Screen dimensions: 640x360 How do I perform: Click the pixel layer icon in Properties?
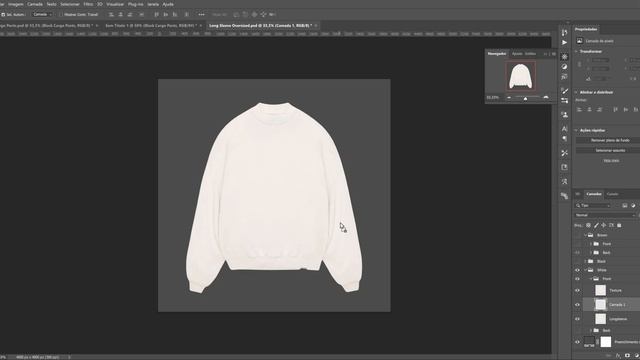tap(580, 41)
